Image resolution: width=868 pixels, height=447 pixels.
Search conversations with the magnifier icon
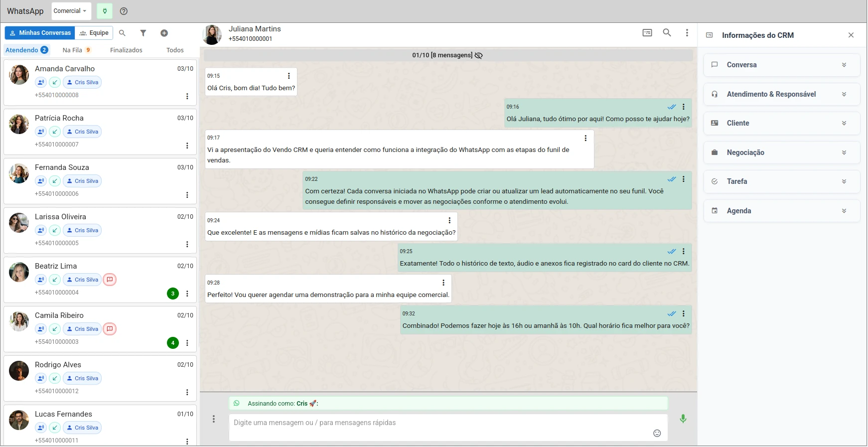122,33
